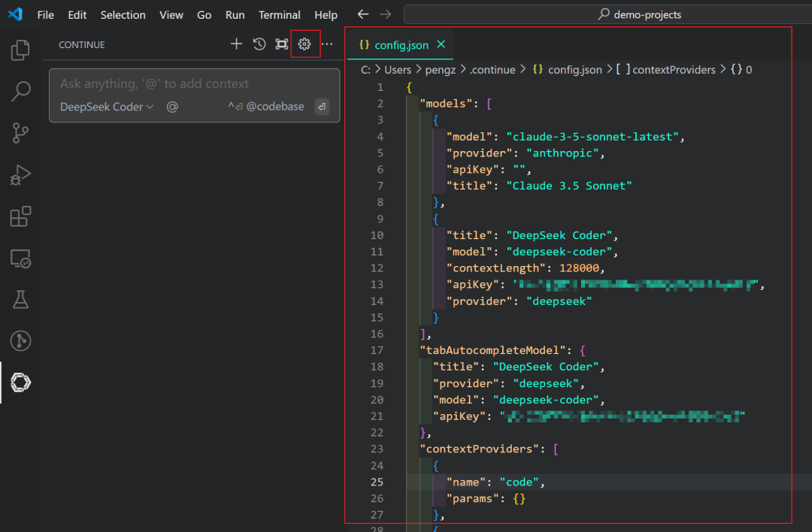
Task: Click the @ add context button
Action: [x=172, y=107]
